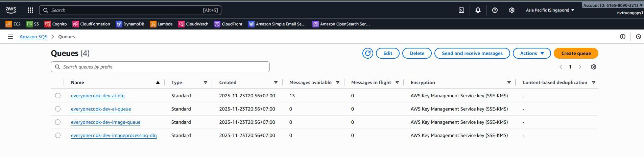Open table preferences gear icon
The height and width of the screenshot is (157, 644).
click(x=594, y=67)
